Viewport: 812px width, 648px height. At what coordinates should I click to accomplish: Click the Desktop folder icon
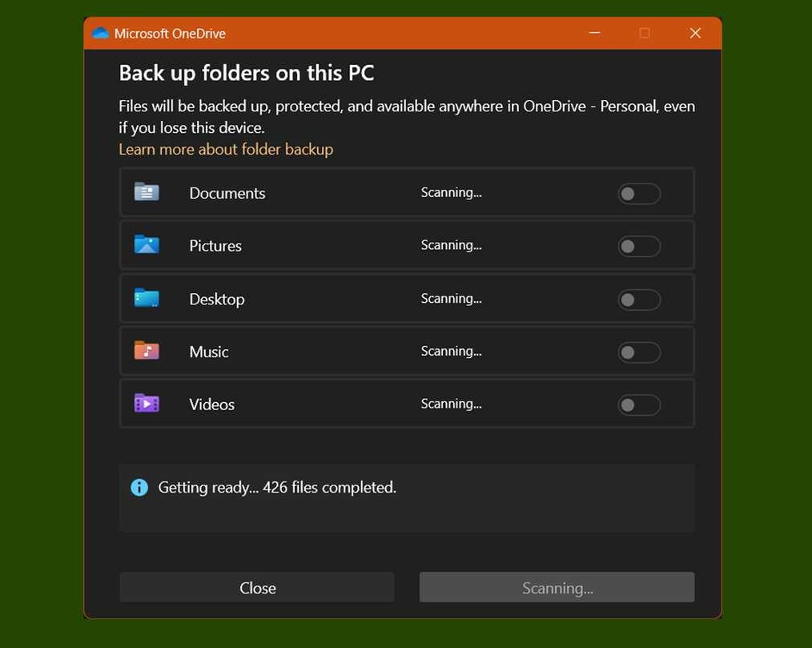point(147,298)
